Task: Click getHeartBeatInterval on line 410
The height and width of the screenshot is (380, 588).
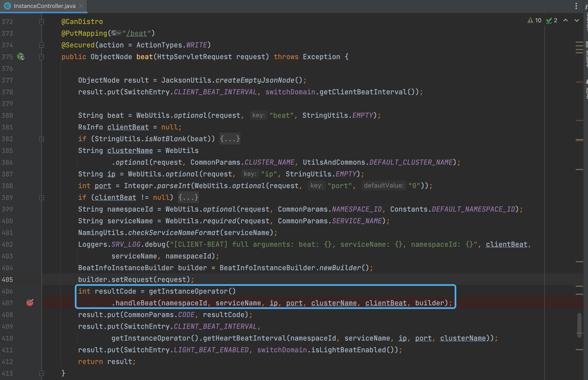Action: click(x=244, y=338)
